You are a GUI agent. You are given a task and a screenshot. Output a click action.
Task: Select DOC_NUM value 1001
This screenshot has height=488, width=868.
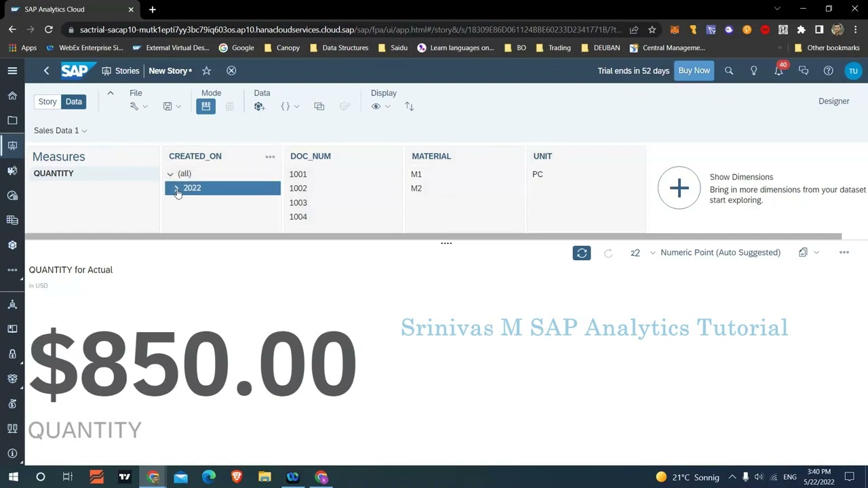point(298,174)
